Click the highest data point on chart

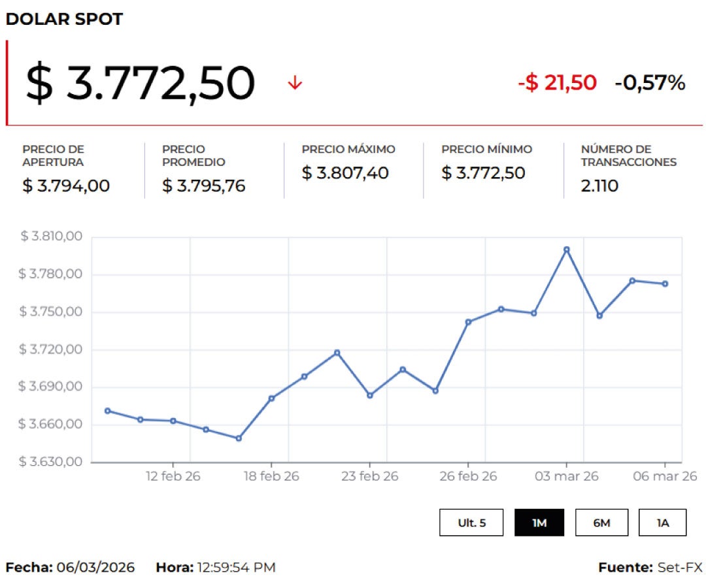click(567, 250)
